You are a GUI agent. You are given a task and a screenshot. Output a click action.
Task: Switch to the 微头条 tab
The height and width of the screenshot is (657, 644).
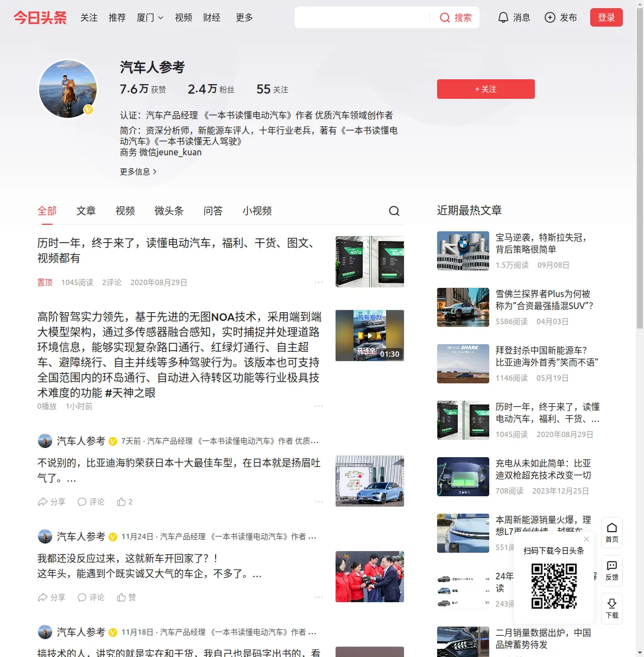(x=169, y=211)
